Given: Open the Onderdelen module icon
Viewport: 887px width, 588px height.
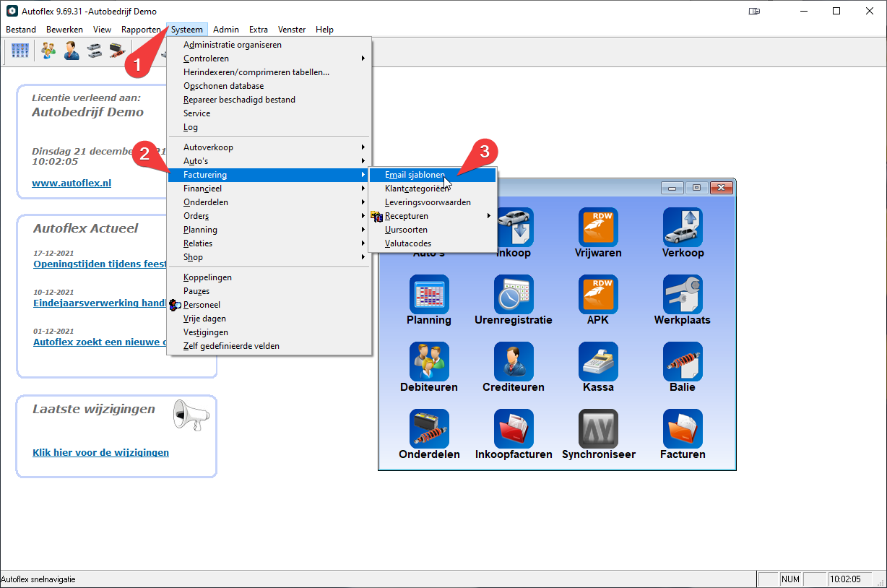Looking at the screenshot, I should point(429,428).
